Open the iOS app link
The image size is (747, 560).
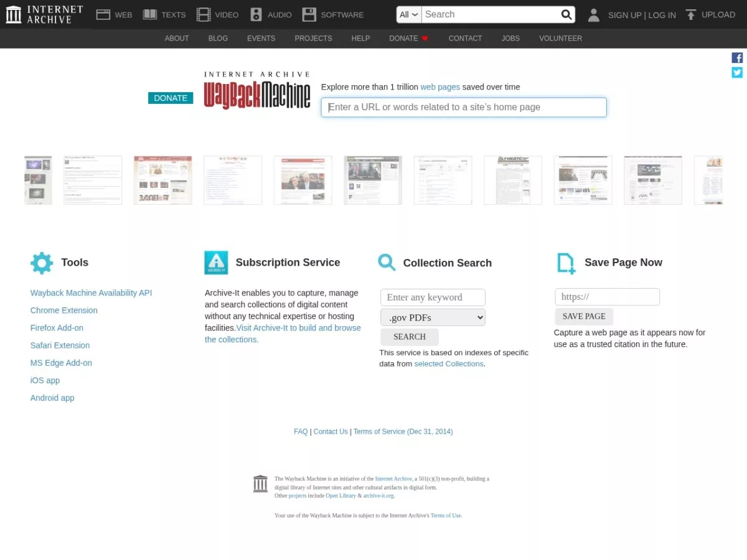click(45, 380)
